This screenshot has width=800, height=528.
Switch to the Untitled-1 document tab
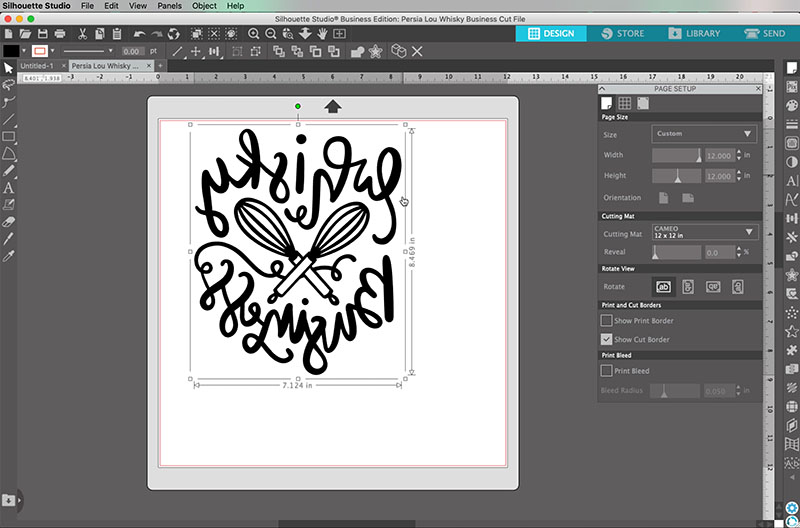tap(37, 66)
